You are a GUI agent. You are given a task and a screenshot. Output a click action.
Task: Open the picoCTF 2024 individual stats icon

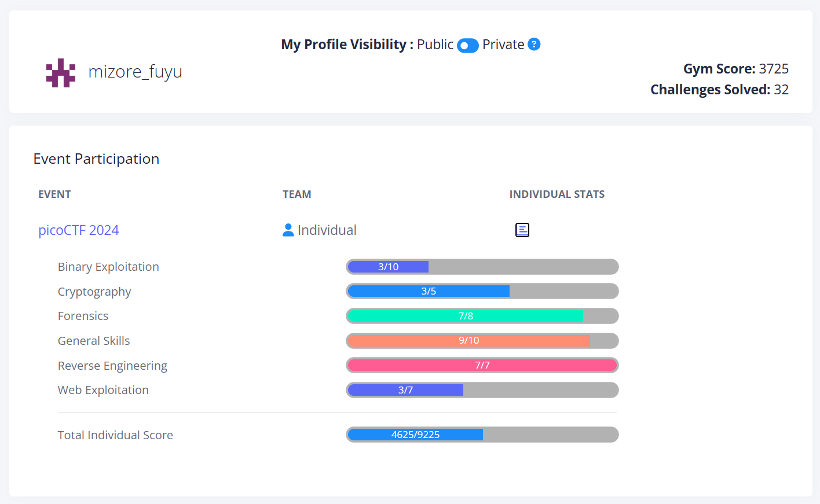pos(522,230)
